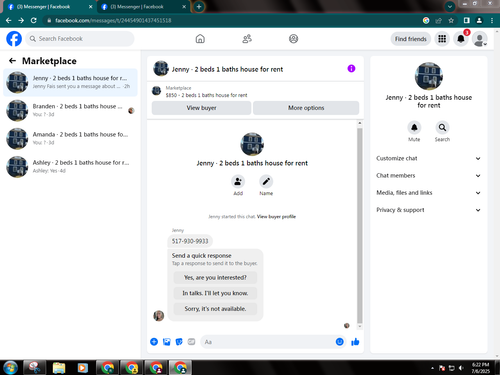
Task: Click the chat scrollbar up arrow
Action: (x=360, y=123)
